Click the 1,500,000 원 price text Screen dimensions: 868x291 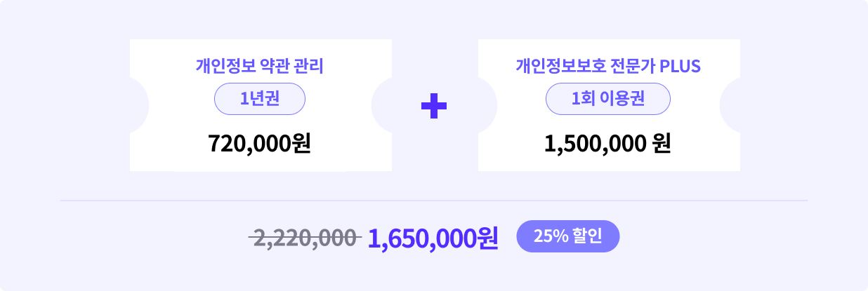608,143
